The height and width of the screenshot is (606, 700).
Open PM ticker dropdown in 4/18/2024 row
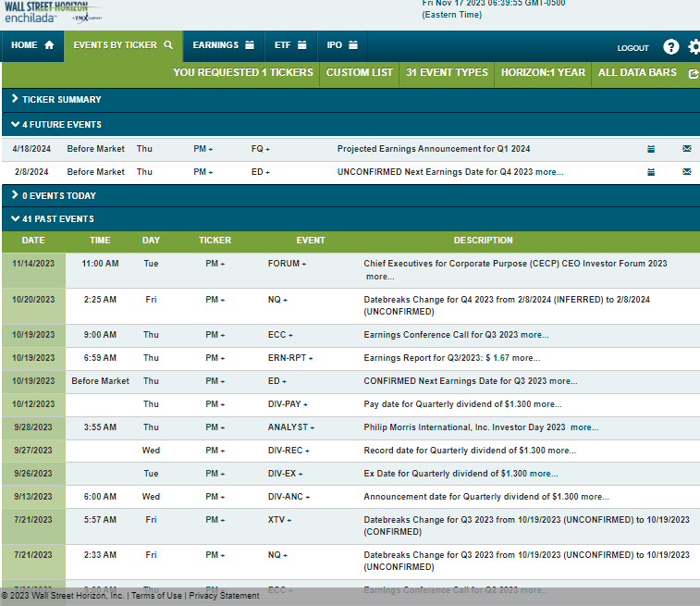(x=203, y=149)
